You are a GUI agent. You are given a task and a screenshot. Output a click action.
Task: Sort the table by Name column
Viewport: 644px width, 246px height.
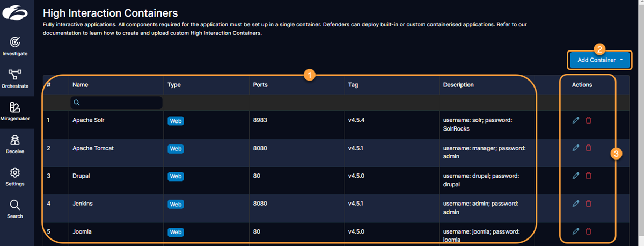click(x=80, y=85)
